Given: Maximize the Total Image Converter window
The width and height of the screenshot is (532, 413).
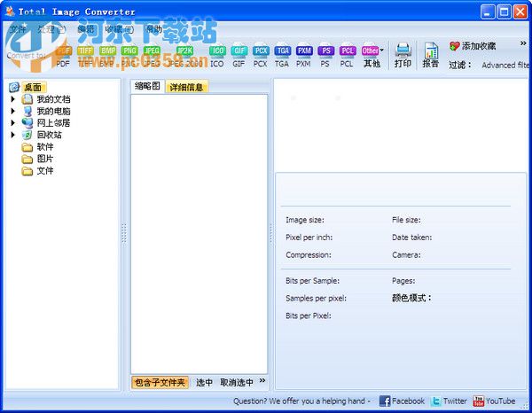Looking at the screenshot, I should (x=504, y=12).
